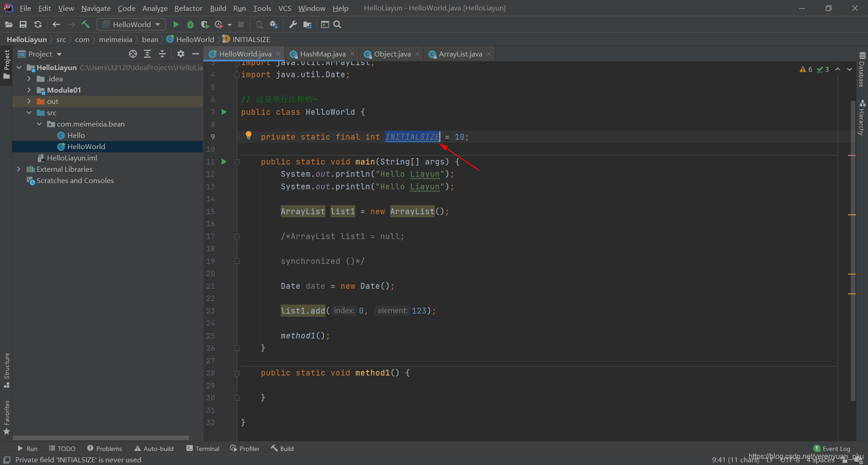Screen dimensions: 868x465
Task: Click the warnings indicator showing 6
Action: [x=806, y=69]
